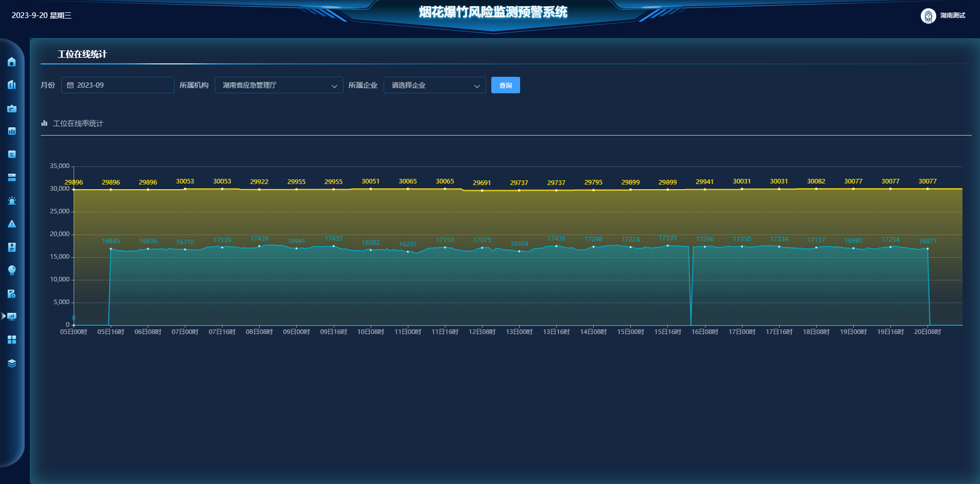Click the light bulb icon in sidebar
Image resolution: width=980 pixels, height=484 pixels.
point(12,270)
